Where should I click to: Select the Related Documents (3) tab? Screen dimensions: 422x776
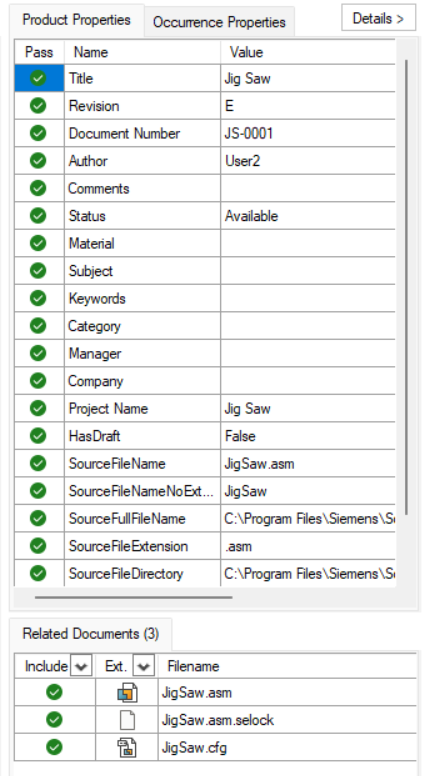pos(91,633)
